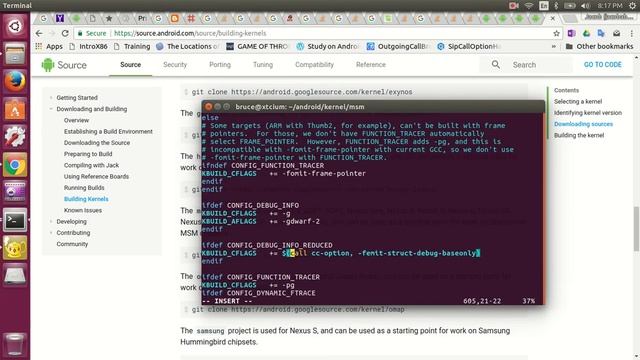Open System Settings wrench-and-gear dock icon
The image size is (640, 360).
(15, 137)
